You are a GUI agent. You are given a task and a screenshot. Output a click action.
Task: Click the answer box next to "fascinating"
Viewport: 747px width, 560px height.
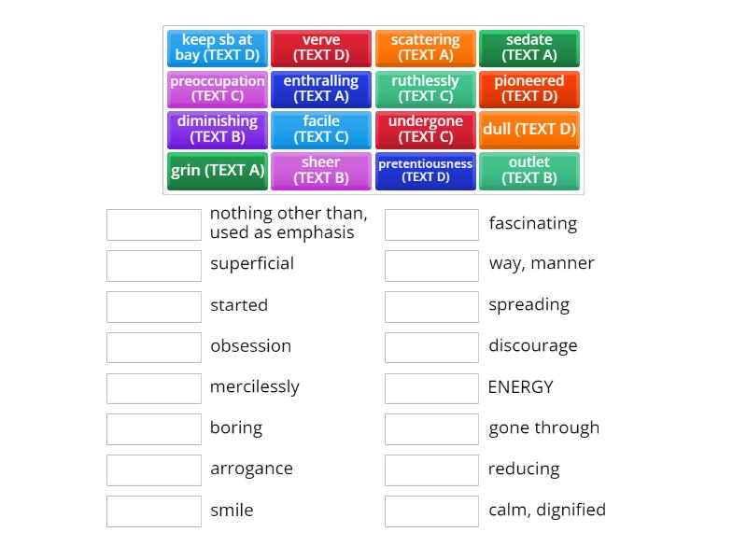point(432,224)
